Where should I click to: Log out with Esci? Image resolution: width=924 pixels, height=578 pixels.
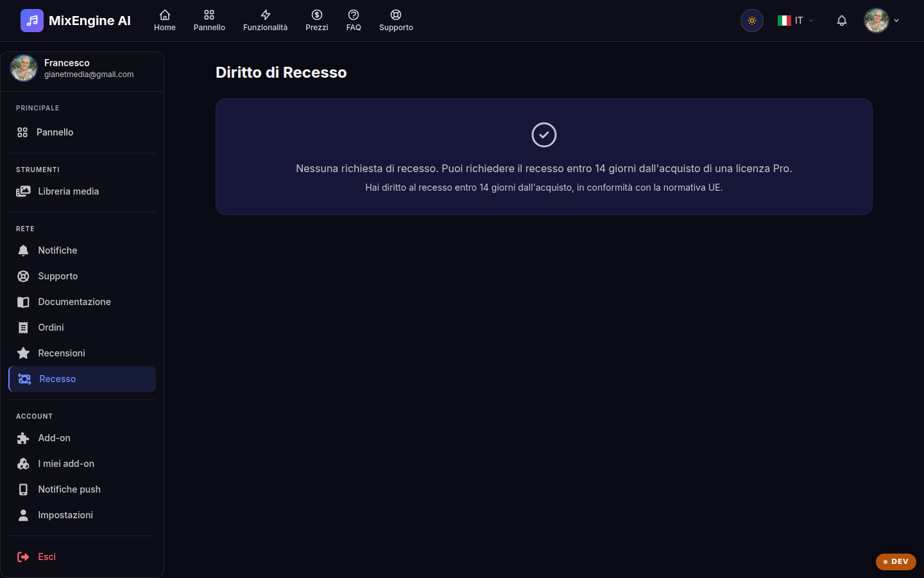82,557
